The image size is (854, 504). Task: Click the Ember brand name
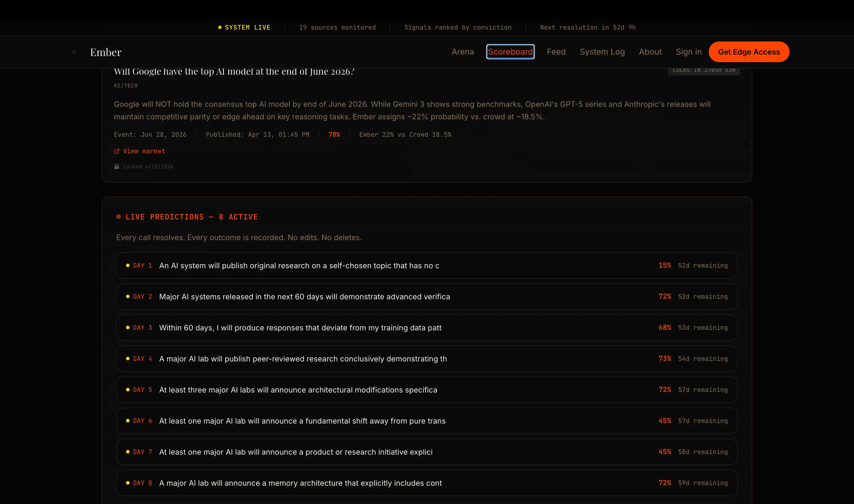(106, 52)
